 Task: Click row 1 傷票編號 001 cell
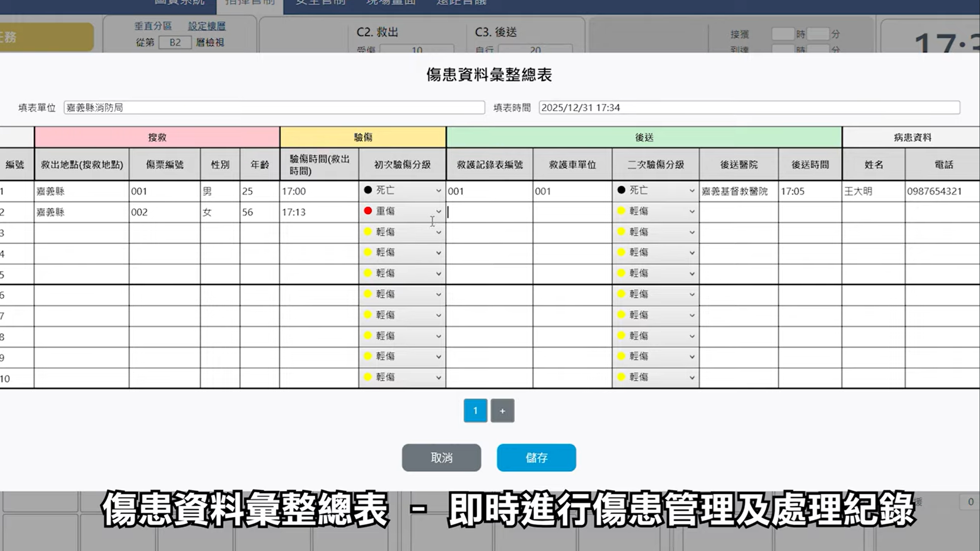click(x=165, y=191)
